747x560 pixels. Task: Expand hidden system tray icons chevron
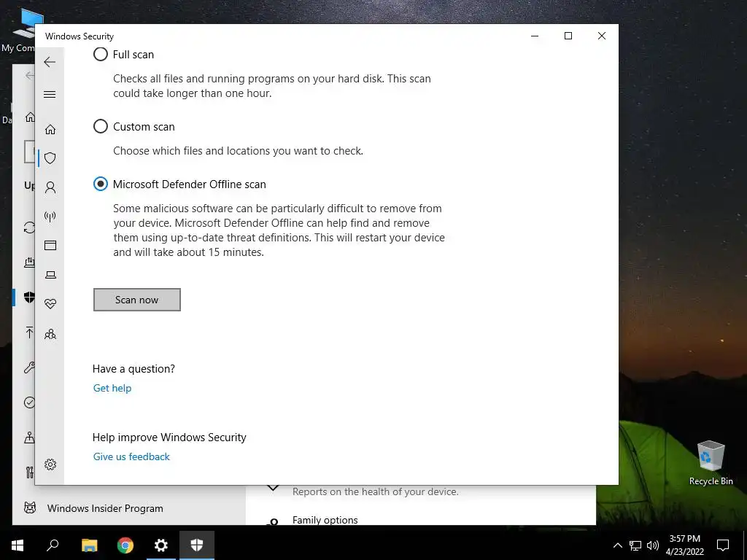[617, 545]
